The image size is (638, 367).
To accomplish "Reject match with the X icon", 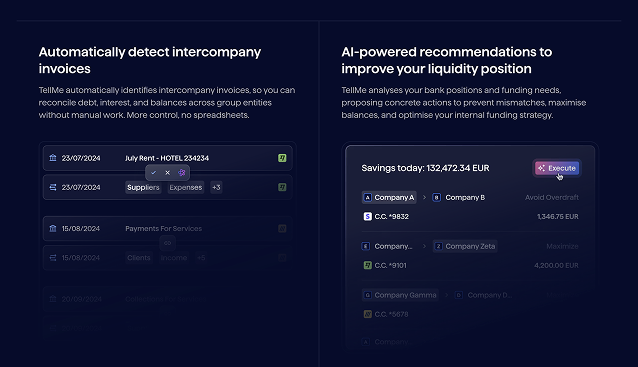I will 168,173.
